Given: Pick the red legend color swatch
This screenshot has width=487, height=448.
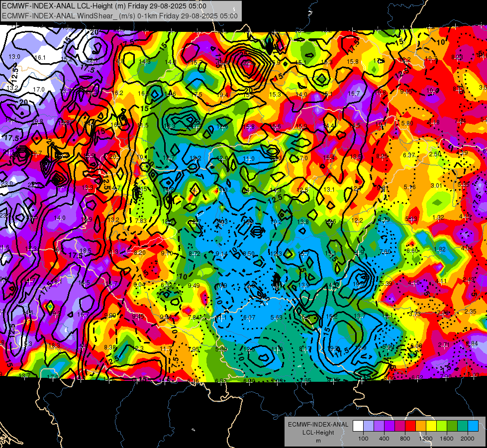Looking at the screenshot, I should click(x=410, y=426).
